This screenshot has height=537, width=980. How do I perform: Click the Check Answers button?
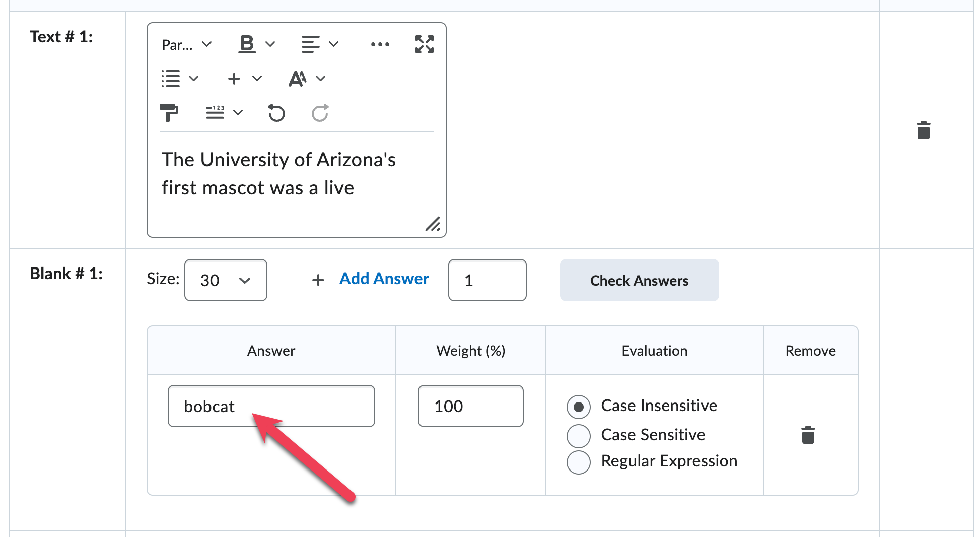639,280
